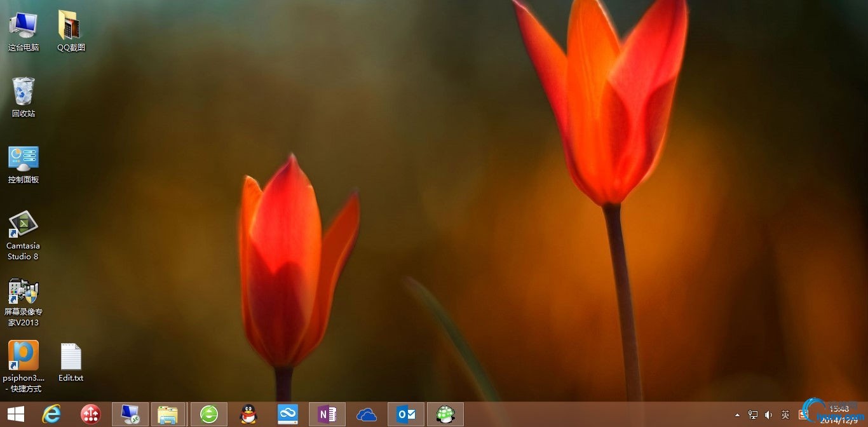Open the 这台电脑 desktop icon
868x427 pixels.
[x=24, y=30]
